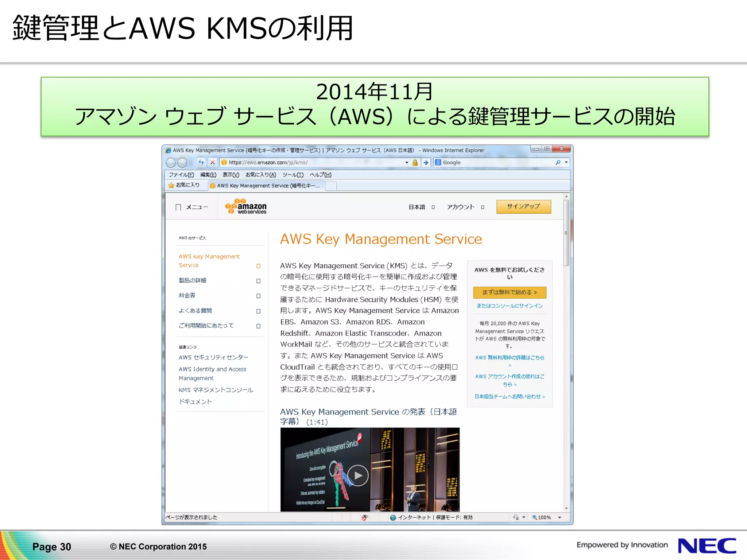Click ご利用開始にあたって sidebar link
747x560 pixels.
206,326
